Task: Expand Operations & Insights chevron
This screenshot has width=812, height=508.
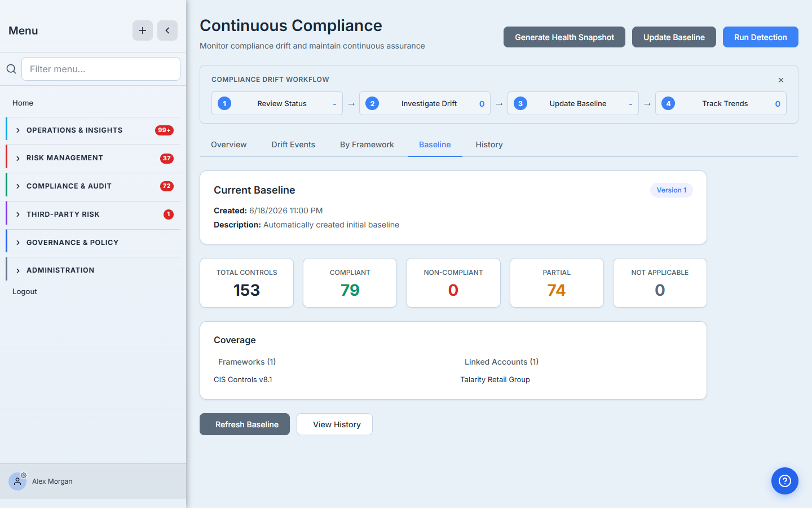Action: pyautogui.click(x=18, y=130)
